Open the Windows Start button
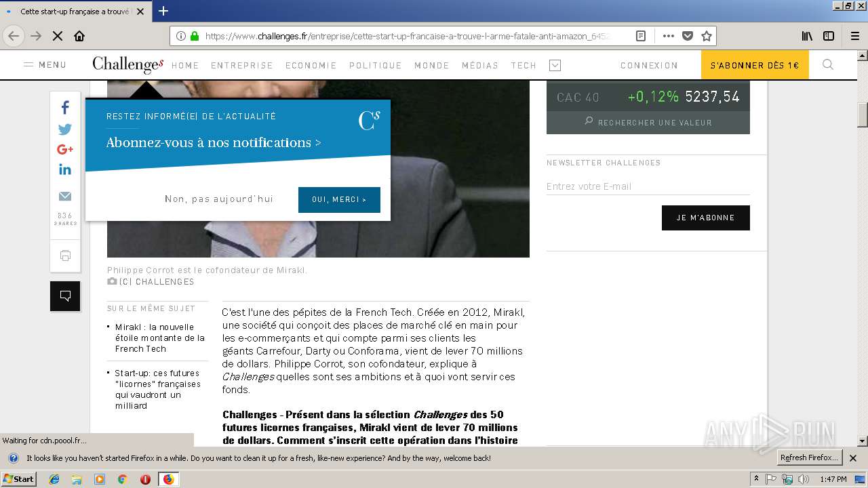868x488 pixels. (19, 479)
